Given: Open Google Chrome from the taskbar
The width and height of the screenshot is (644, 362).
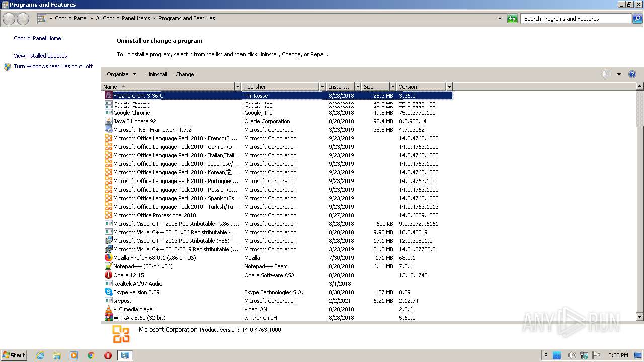Looking at the screenshot, I should pyautogui.click(x=91, y=355).
